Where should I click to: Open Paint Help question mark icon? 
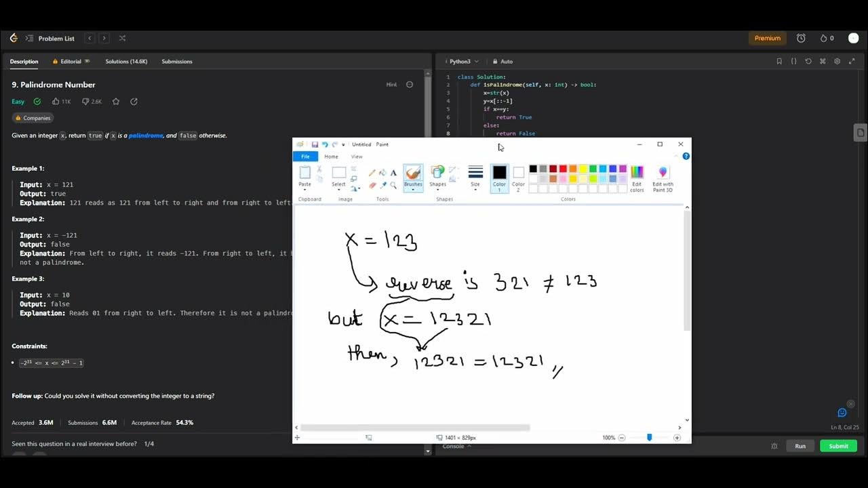[x=686, y=156]
